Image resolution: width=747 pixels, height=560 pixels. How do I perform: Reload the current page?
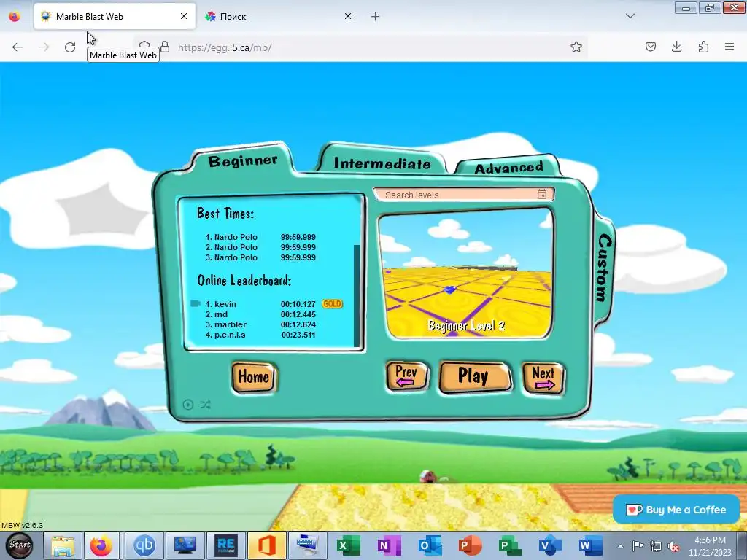(x=70, y=47)
